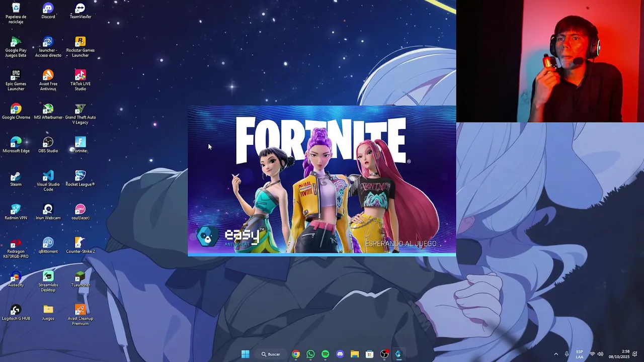Select the Counter-Strike 2 desktop icon
Viewport: 644px width, 362px height.
80,246
